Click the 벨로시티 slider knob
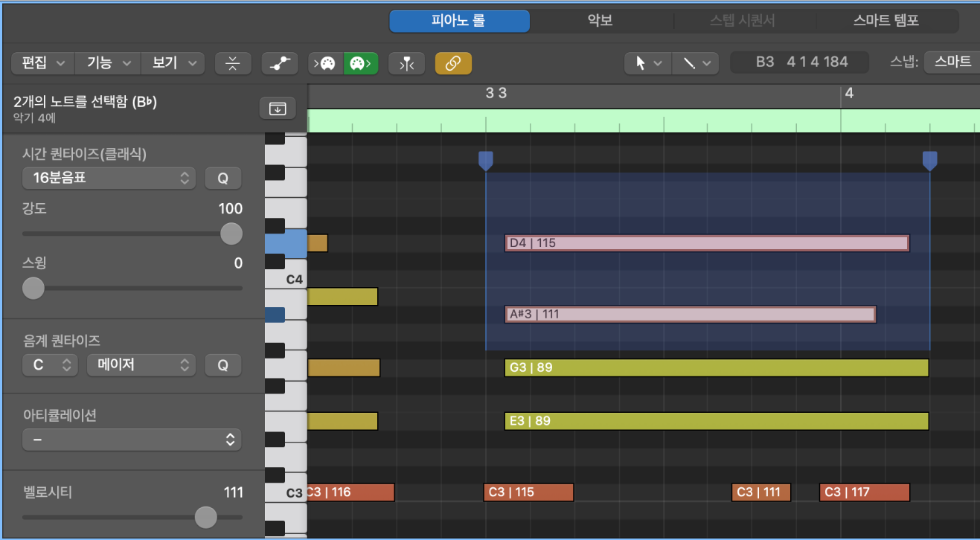Viewport: 980px width, 540px height. point(205,517)
